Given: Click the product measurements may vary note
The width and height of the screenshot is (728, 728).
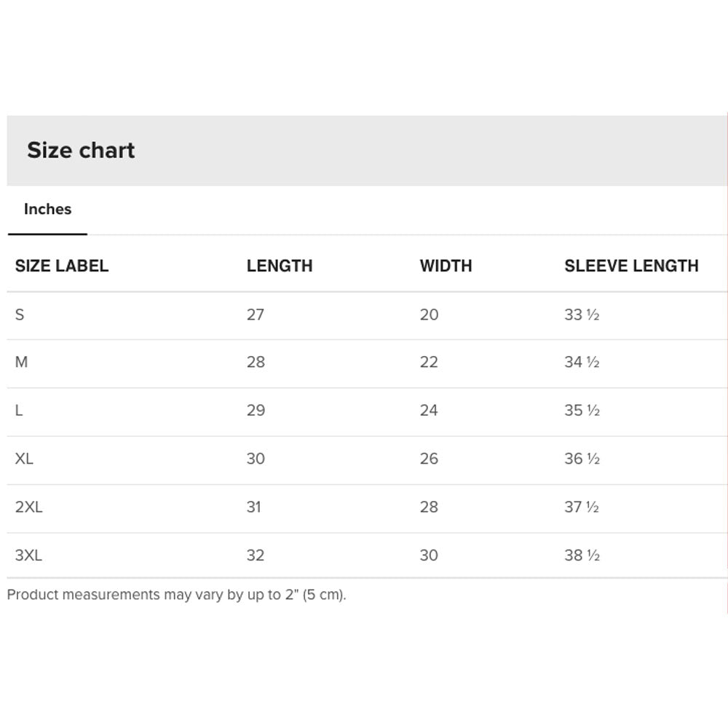Looking at the screenshot, I should (x=177, y=595).
